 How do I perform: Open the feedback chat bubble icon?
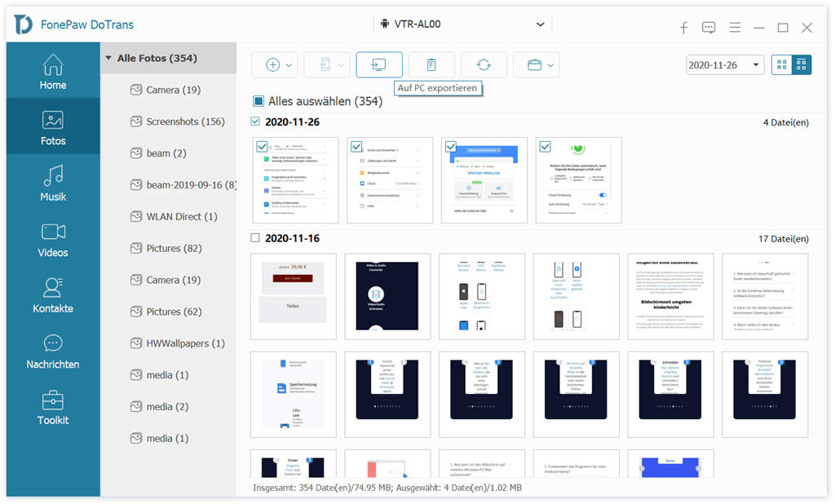tap(709, 28)
